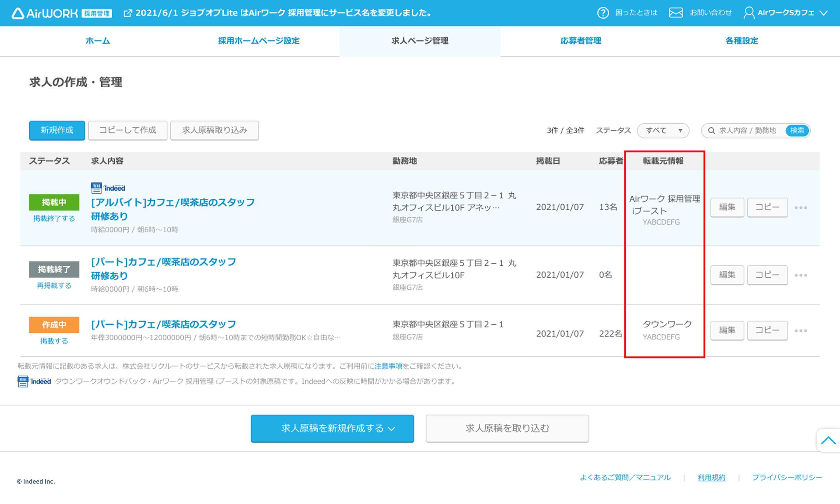Click the コピーして作成 button

(128, 130)
